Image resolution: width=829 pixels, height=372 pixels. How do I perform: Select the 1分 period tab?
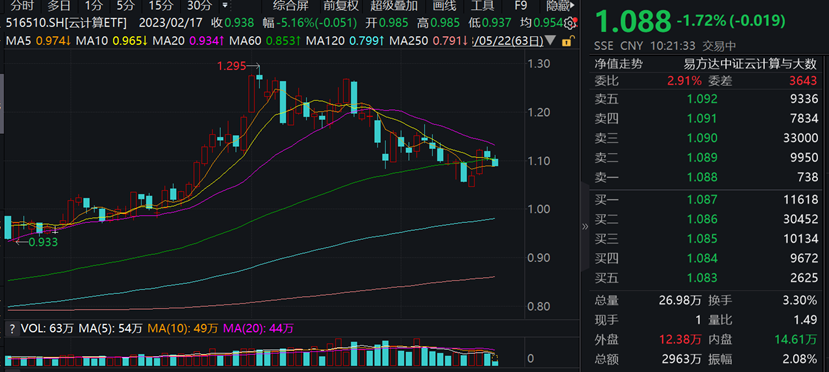[94, 6]
